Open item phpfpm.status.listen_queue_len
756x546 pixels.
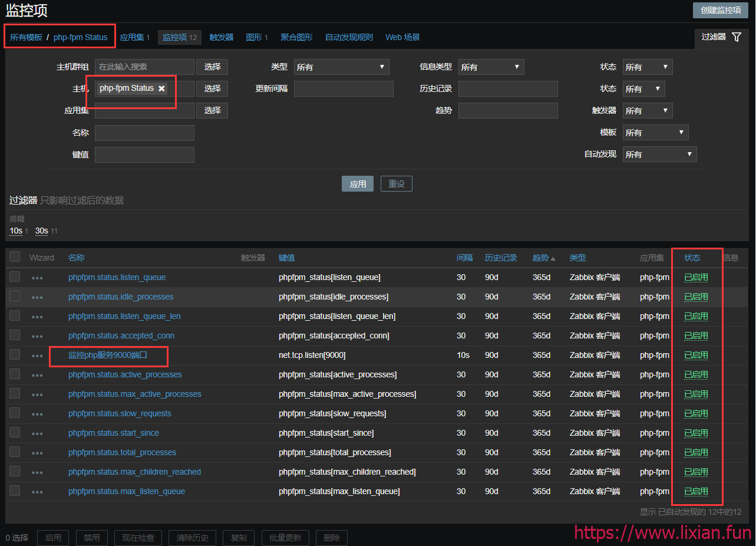tap(124, 317)
